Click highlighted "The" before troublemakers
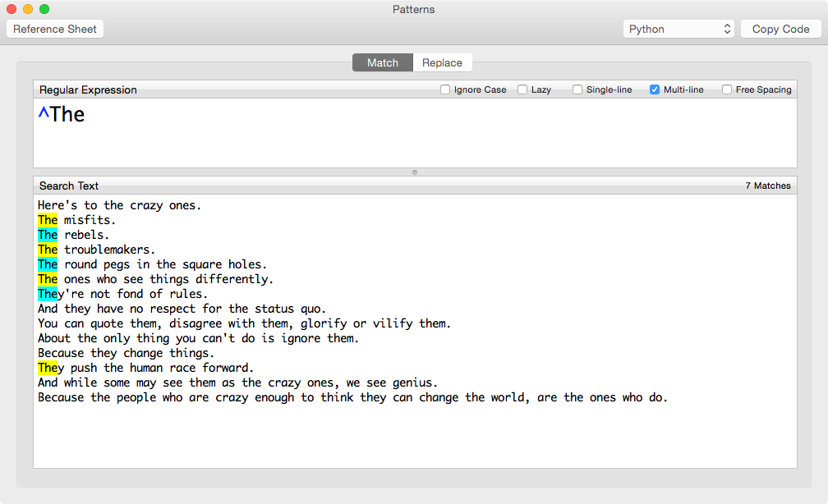Screen dimensions: 828x504 pyautogui.click(x=48, y=250)
